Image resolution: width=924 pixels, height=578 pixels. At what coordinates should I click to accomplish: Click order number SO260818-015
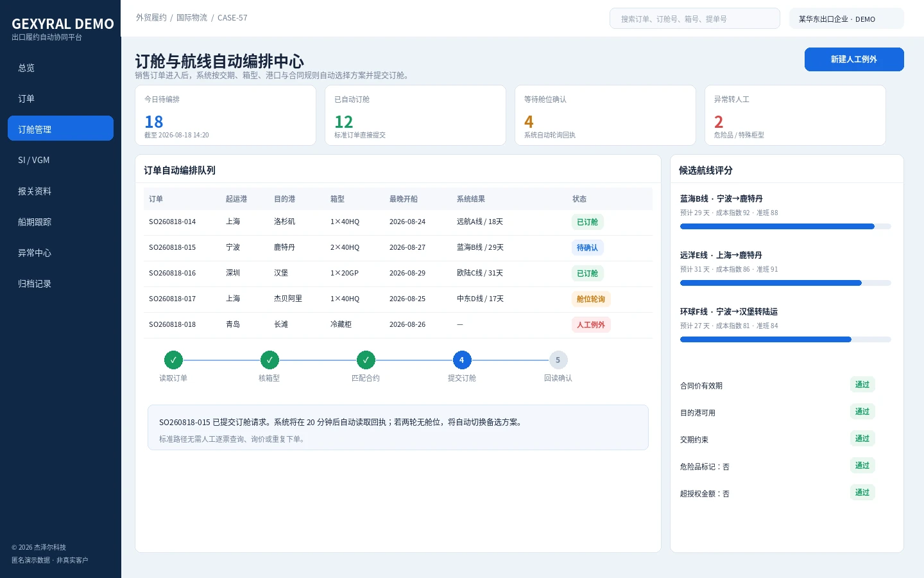click(173, 248)
